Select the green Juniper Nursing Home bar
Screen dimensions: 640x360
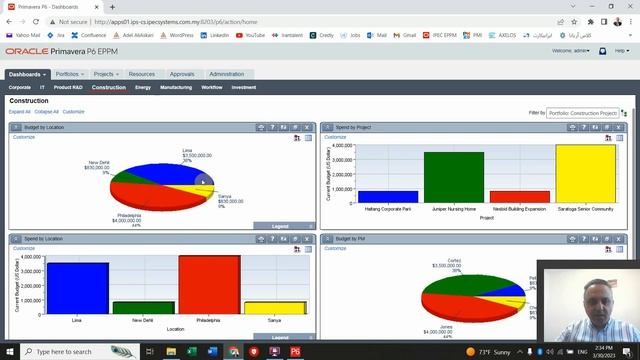454,178
